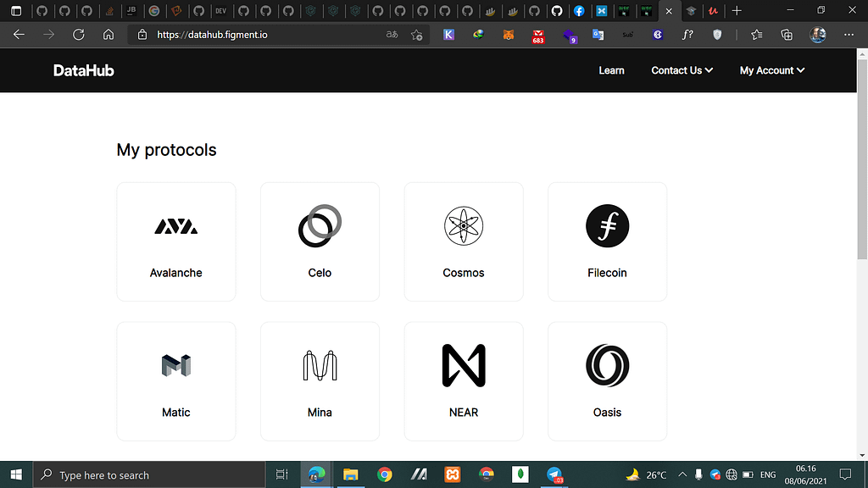This screenshot has width=868, height=488.
Task: Add this page to favorites star
Action: pyautogui.click(x=417, y=35)
